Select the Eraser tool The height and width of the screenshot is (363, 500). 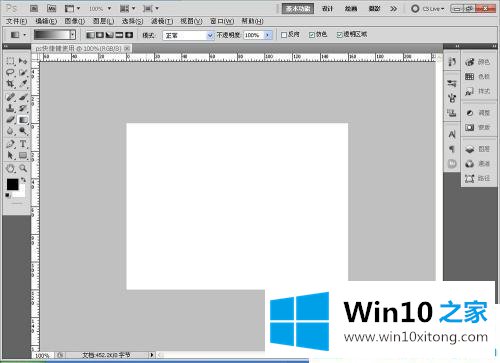[x=10, y=119]
